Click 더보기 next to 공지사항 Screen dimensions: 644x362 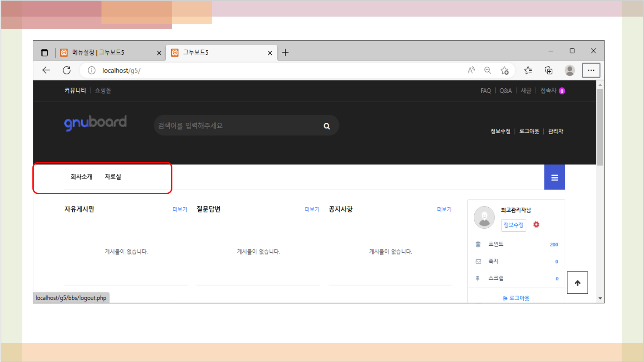[444, 209]
